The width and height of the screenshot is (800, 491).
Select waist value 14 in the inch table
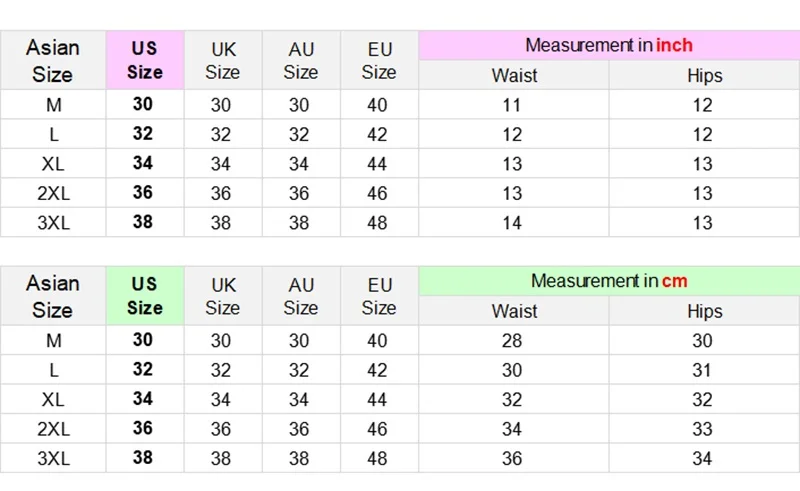[x=512, y=223]
